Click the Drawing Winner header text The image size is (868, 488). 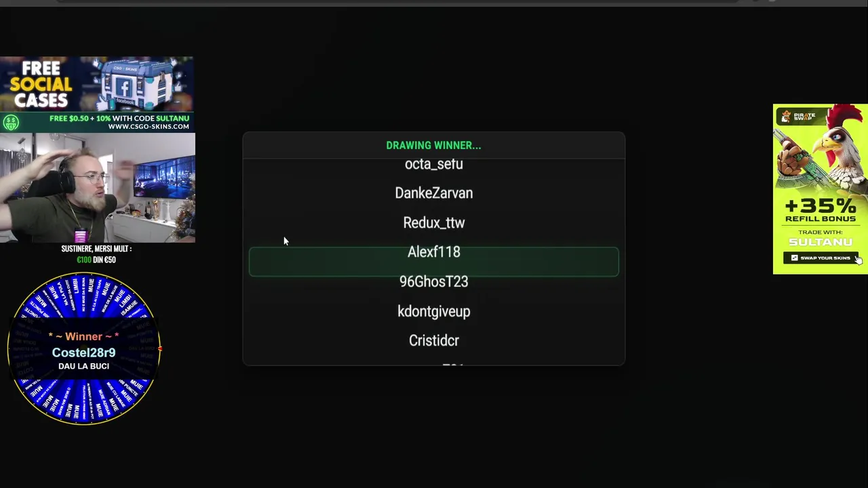pos(433,145)
